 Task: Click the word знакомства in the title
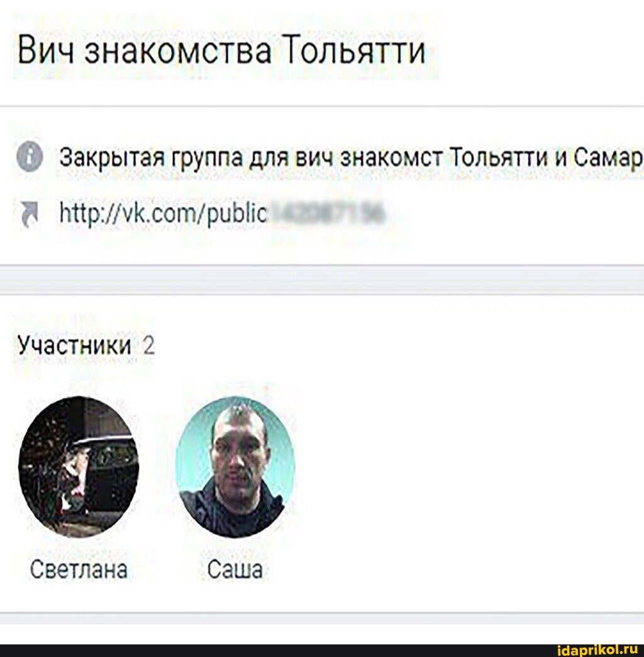177,50
